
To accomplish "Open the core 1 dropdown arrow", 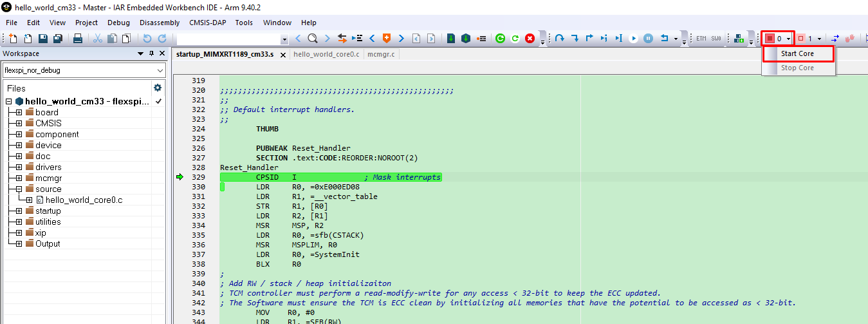I will [819, 39].
